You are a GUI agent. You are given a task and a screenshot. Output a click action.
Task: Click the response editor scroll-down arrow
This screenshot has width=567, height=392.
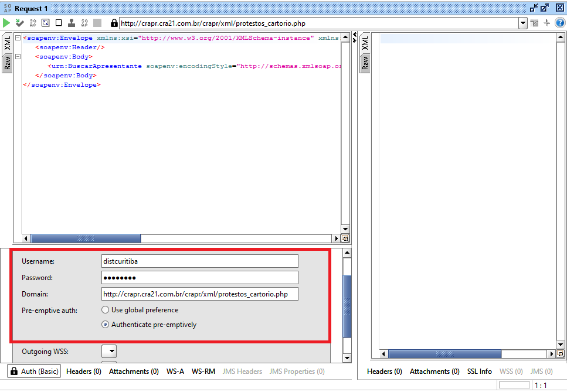point(561,345)
